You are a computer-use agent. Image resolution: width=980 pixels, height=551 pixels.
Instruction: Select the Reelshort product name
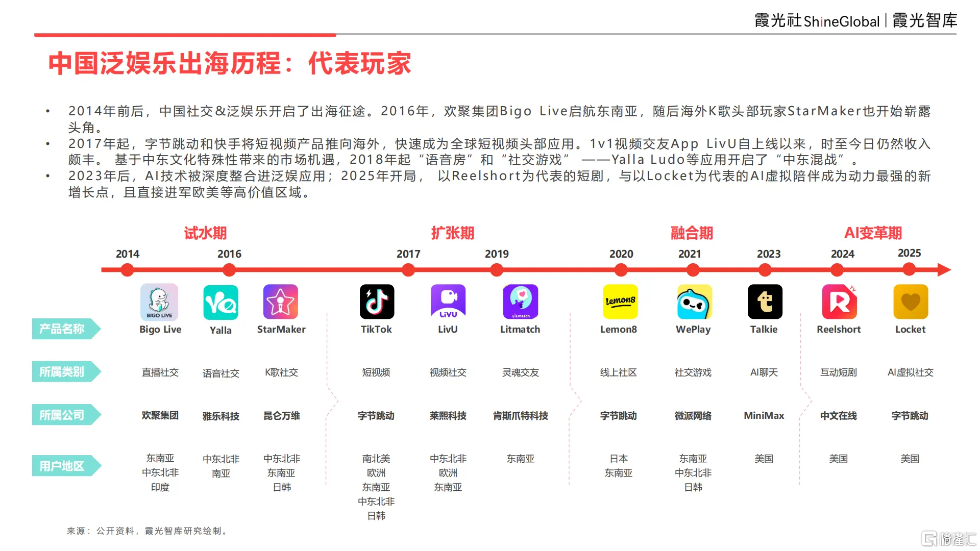tap(839, 330)
